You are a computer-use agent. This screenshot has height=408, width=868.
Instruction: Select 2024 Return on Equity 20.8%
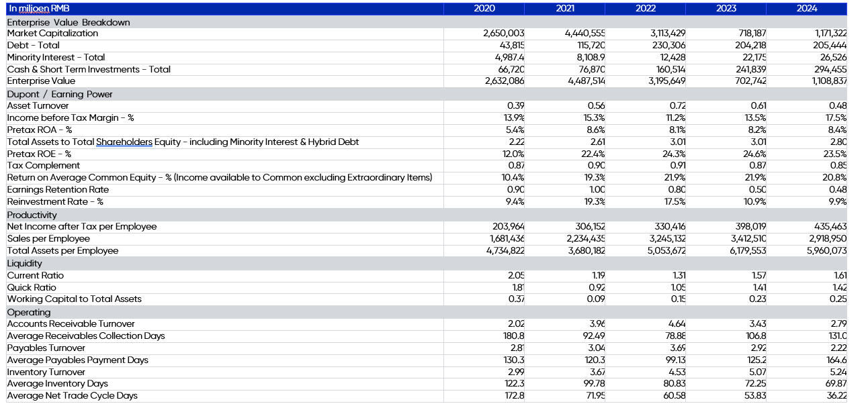pos(835,178)
